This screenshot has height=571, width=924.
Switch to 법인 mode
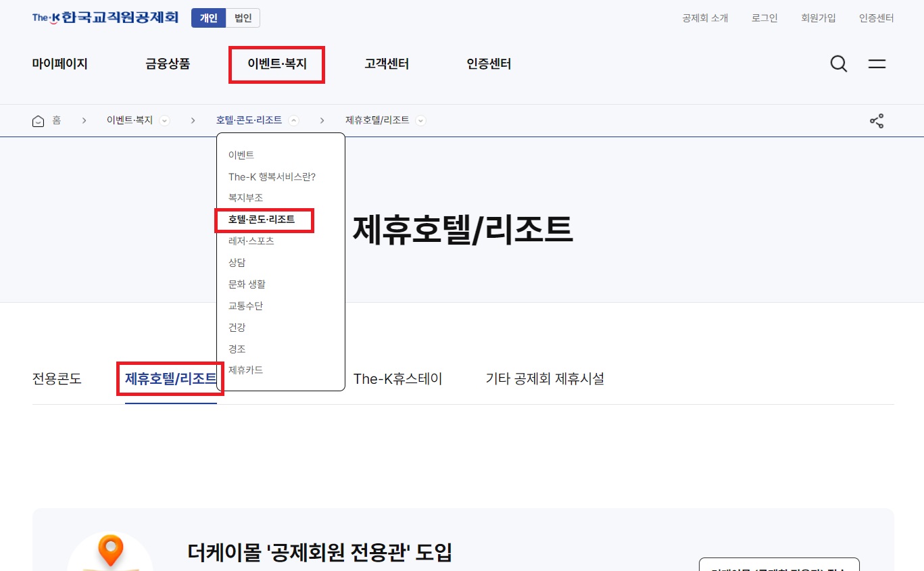click(x=243, y=18)
